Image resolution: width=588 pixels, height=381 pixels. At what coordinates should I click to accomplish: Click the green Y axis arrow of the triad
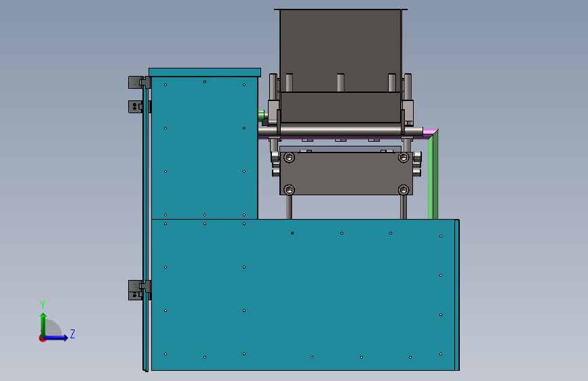[43, 324]
